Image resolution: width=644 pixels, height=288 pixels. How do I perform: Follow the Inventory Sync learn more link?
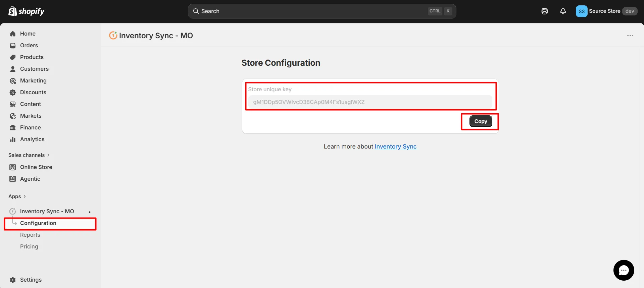coord(396,147)
